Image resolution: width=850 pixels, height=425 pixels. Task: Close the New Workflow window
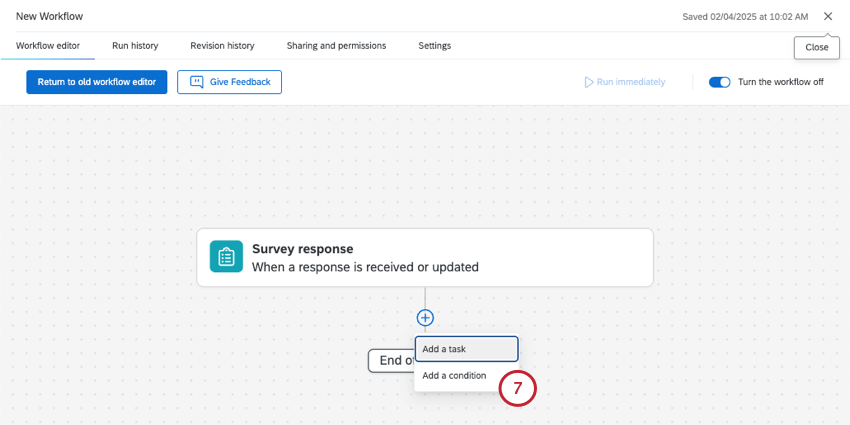point(827,16)
